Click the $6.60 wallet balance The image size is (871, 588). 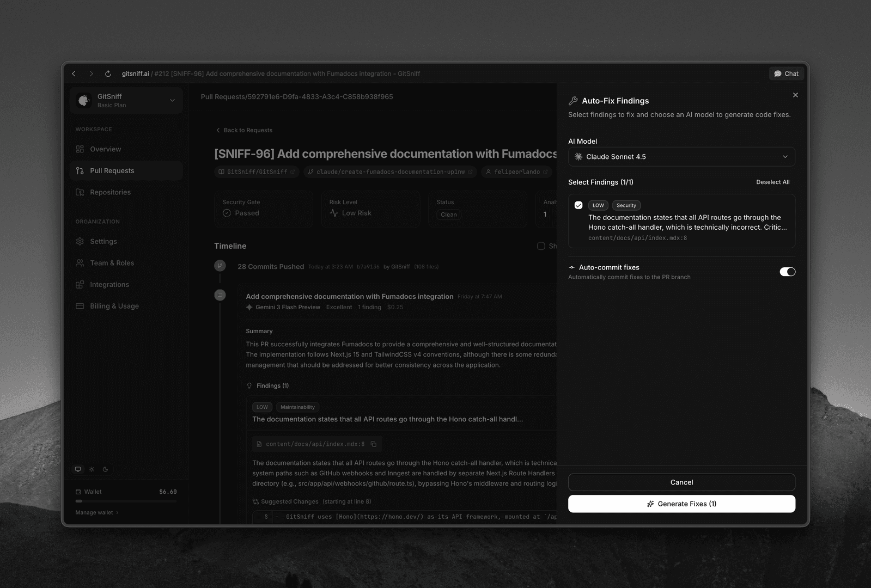point(168,492)
